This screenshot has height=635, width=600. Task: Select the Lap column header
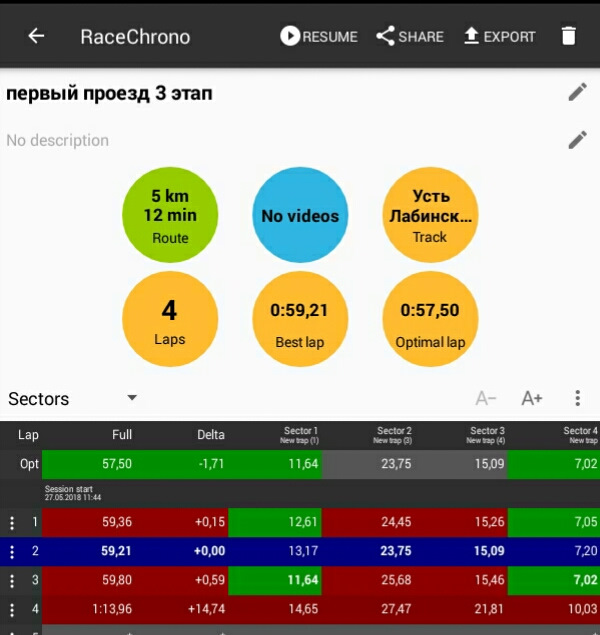pos(28,435)
